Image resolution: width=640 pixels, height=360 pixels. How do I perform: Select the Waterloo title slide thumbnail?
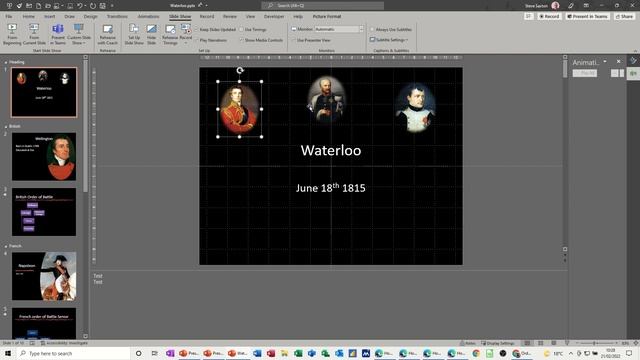pyautogui.click(x=44, y=93)
